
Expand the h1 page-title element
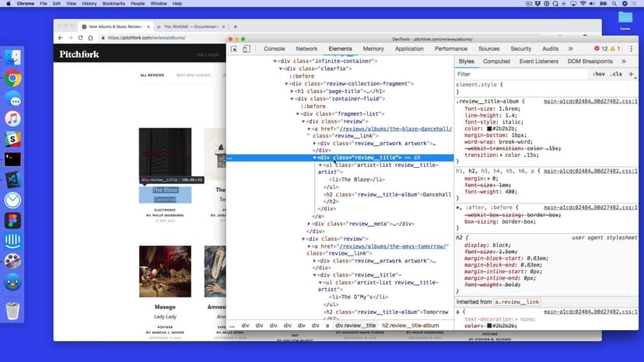(292, 91)
